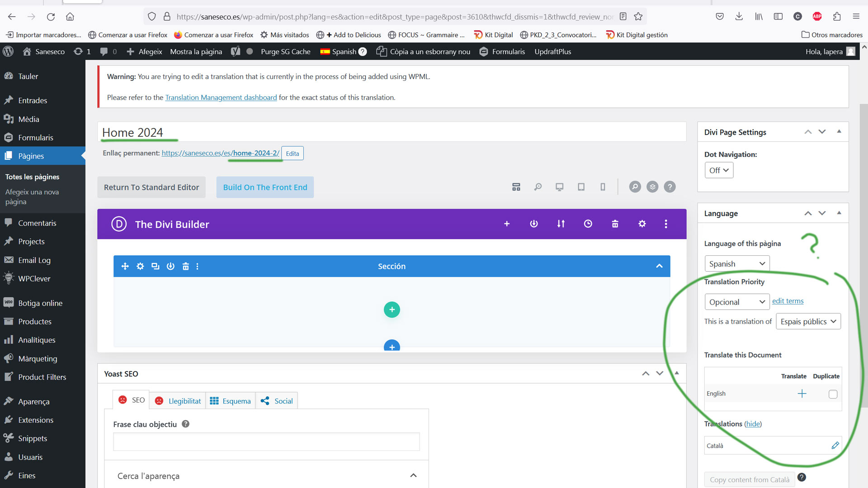
Task: Switch to Esquema tab
Action: (230, 401)
